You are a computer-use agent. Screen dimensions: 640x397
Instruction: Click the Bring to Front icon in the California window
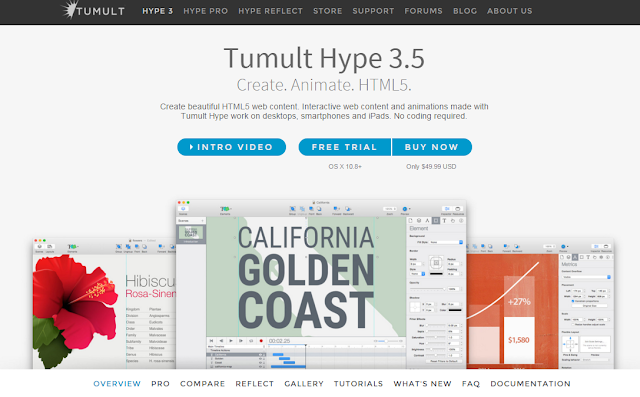311,209
